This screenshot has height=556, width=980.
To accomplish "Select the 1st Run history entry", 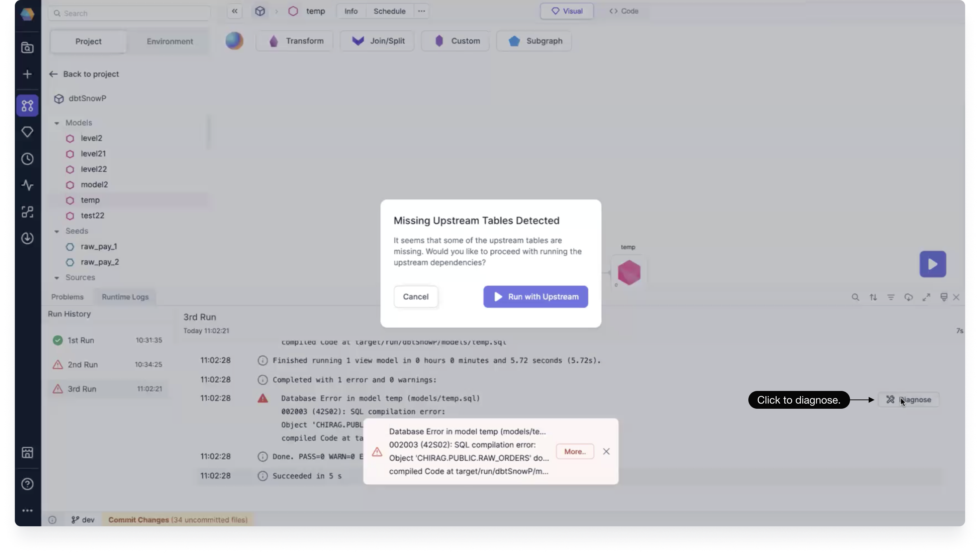I will (80, 339).
